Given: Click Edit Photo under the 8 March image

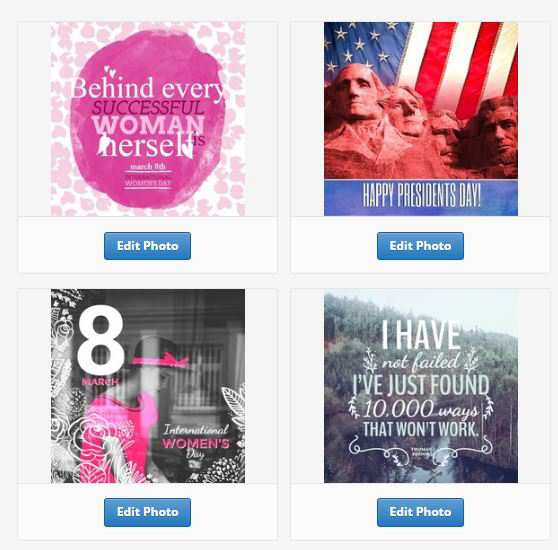Looking at the screenshot, I should tap(147, 512).
